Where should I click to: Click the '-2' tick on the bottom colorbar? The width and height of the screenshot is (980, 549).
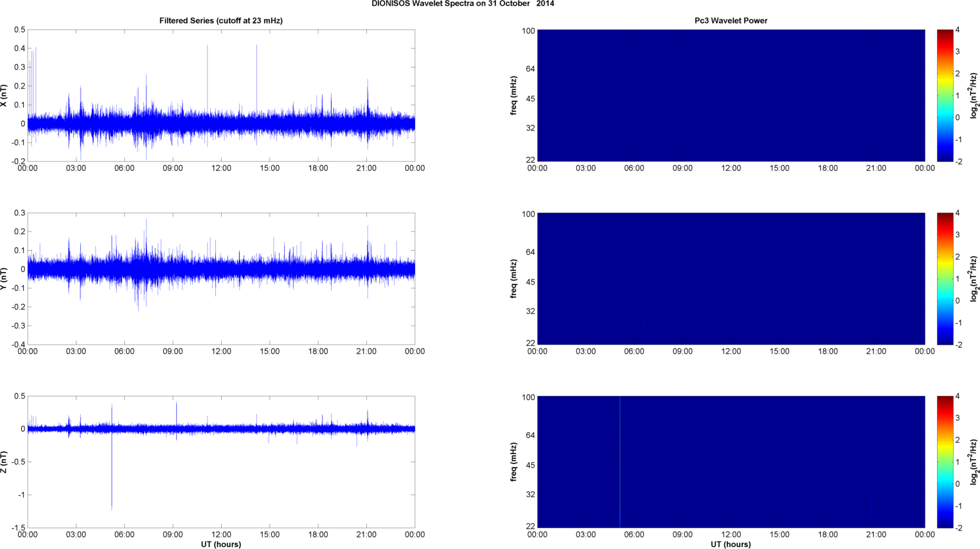pos(958,528)
